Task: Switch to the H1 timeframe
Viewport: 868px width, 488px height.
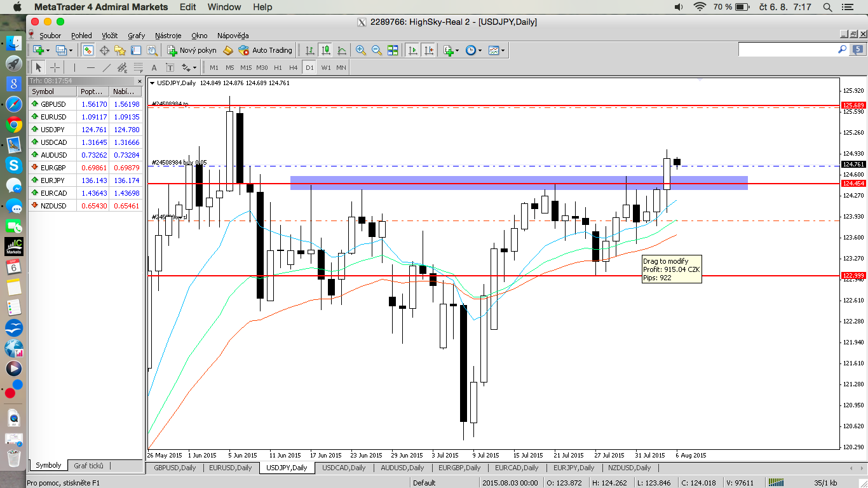Action: (278, 67)
